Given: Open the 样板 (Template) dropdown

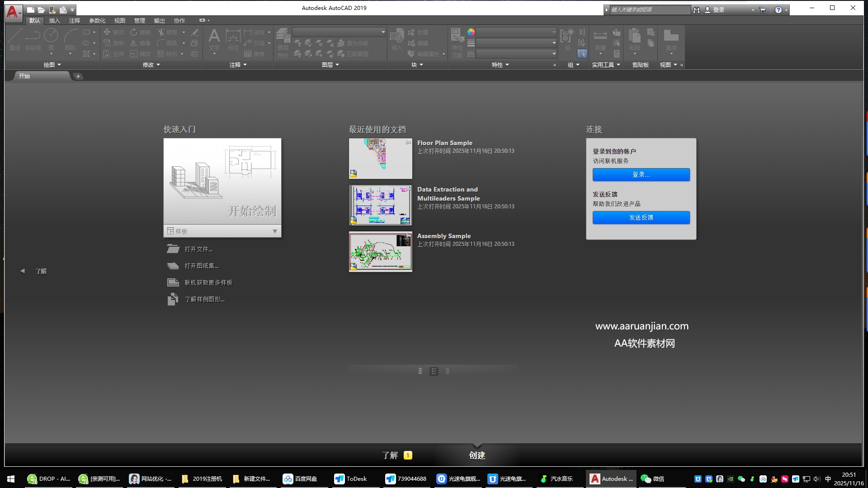Looking at the screenshot, I should tap(274, 231).
